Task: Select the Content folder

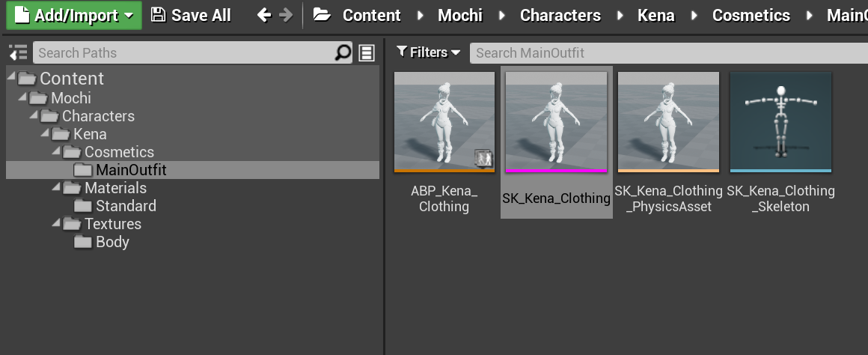Action: pyautogui.click(x=61, y=79)
